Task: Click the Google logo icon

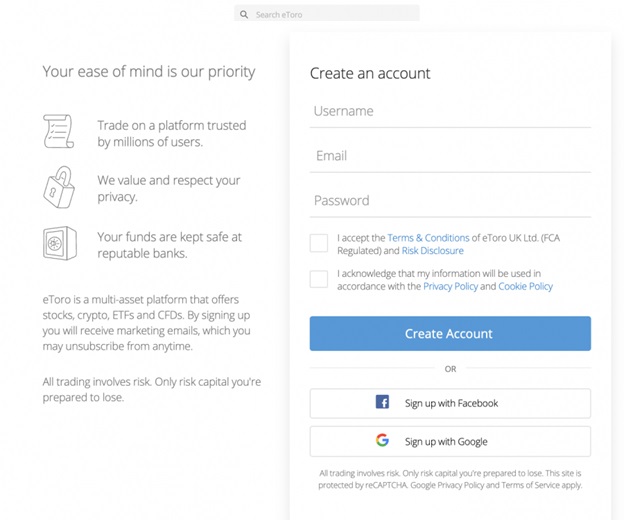Action: pos(382,441)
